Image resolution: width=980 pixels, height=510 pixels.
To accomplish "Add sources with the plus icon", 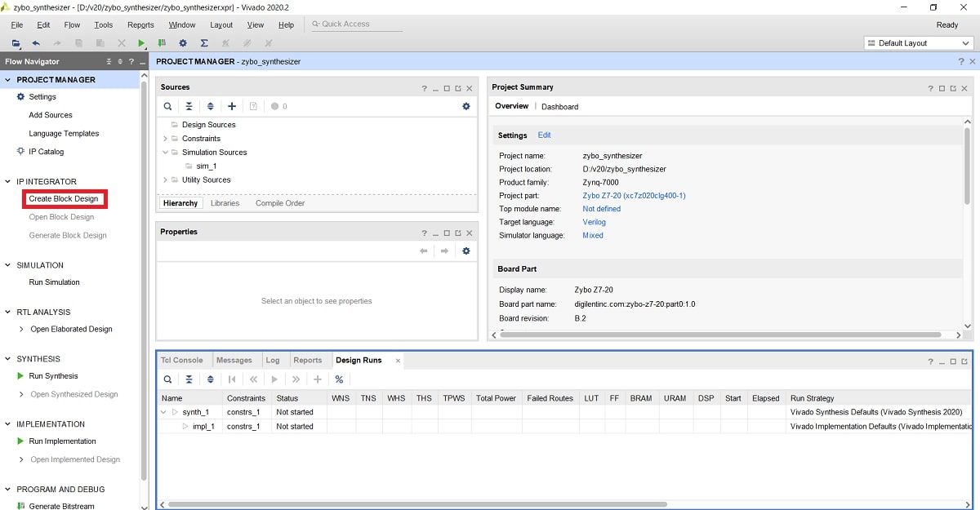I will tap(232, 106).
